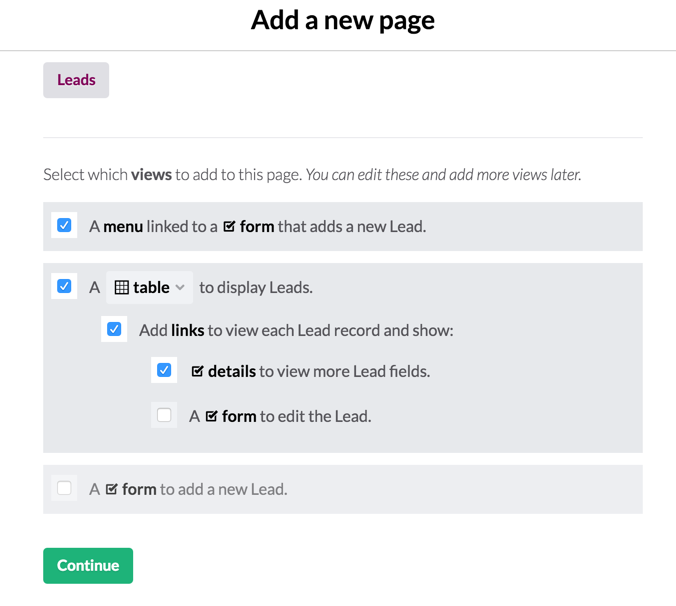This screenshot has width=676, height=606.
Task: Enable the form to edit the Lead checkbox
Action: coord(164,415)
